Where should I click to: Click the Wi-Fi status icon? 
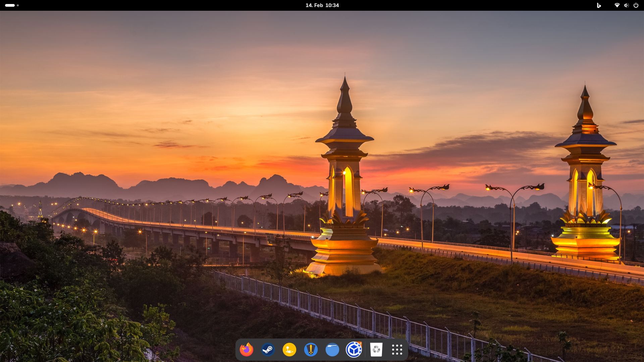click(x=617, y=5)
